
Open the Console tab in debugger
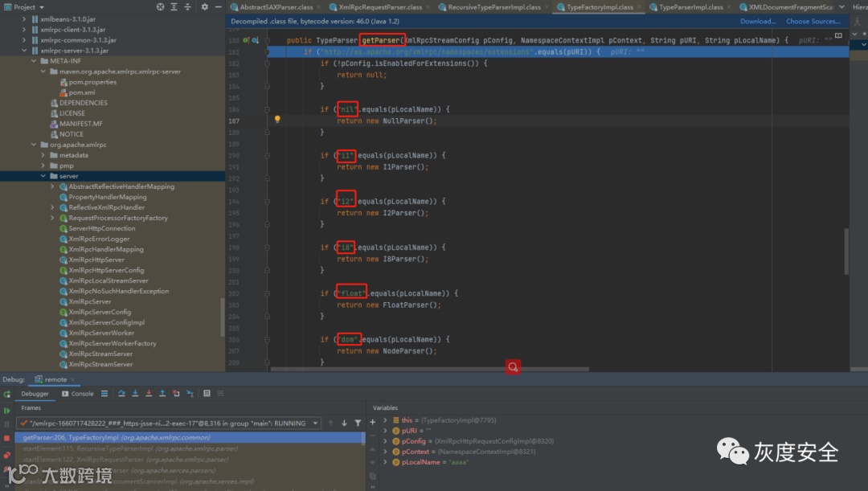pyautogui.click(x=77, y=394)
